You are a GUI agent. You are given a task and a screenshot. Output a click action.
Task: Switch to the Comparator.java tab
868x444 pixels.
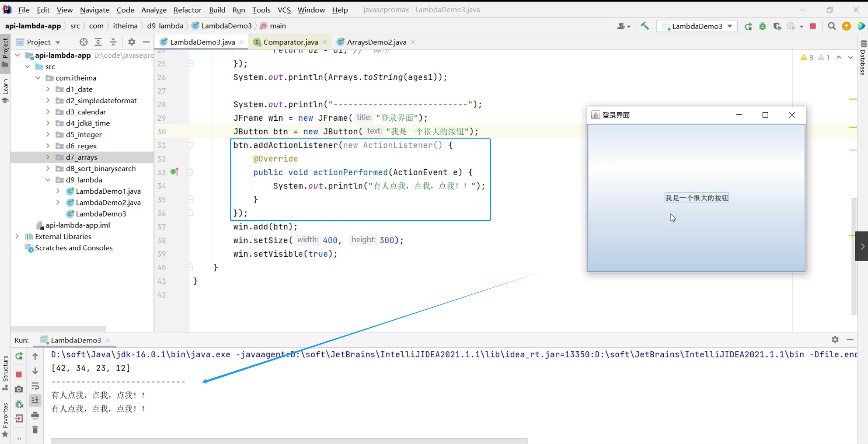coord(290,42)
